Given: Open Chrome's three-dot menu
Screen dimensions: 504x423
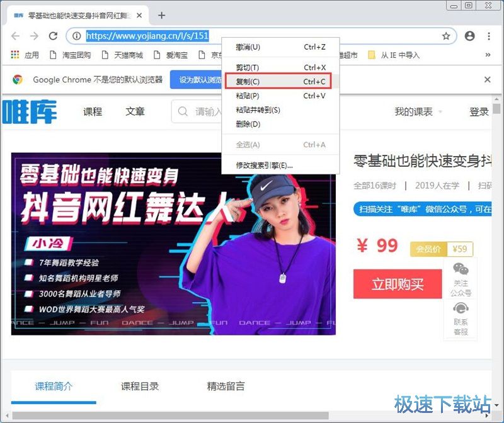Looking at the screenshot, I should tap(489, 36).
